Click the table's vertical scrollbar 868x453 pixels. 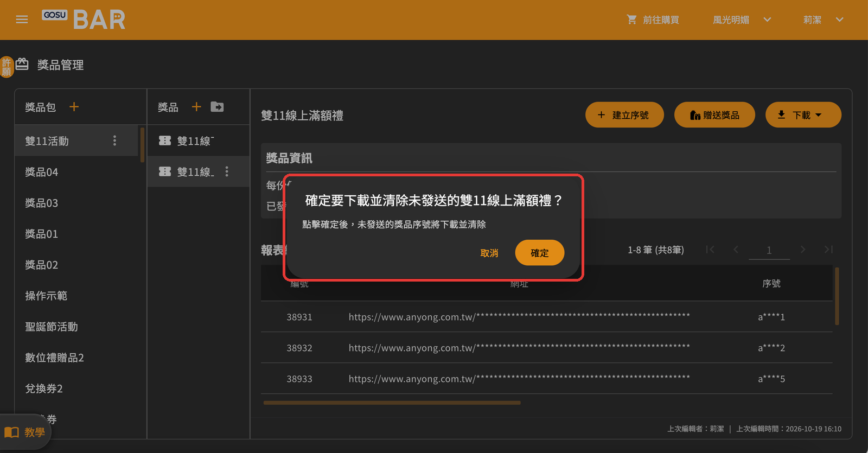click(x=837, y=296)
